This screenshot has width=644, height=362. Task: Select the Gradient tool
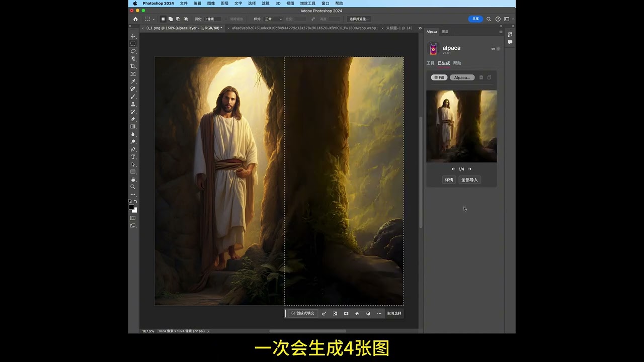(x=133, y=127)
